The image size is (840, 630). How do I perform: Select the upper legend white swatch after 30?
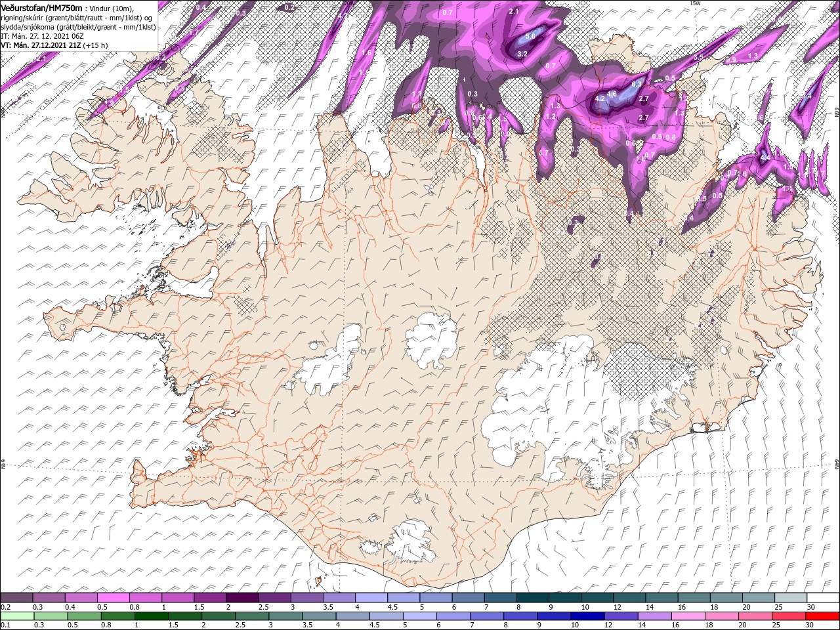[823, 598]
